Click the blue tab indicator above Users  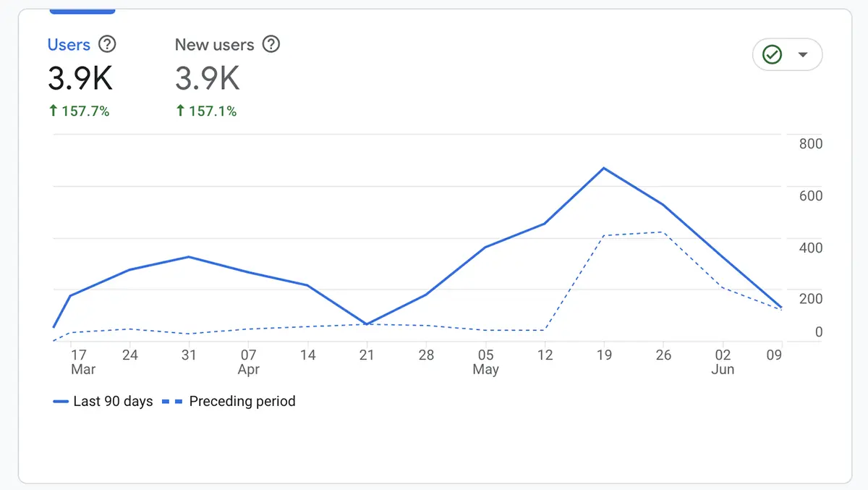click(82, 10)
